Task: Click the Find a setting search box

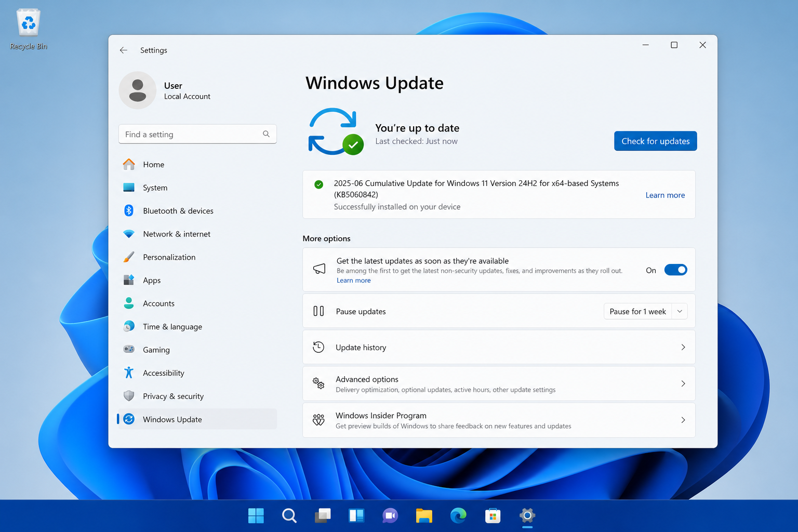Action: click(x=197, y=134)
